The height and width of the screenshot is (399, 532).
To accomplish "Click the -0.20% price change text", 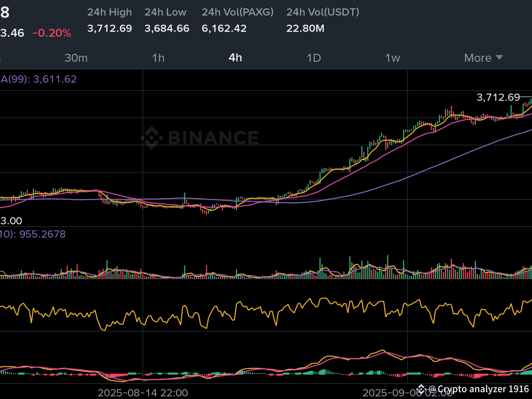I will (x=52, y=33).
